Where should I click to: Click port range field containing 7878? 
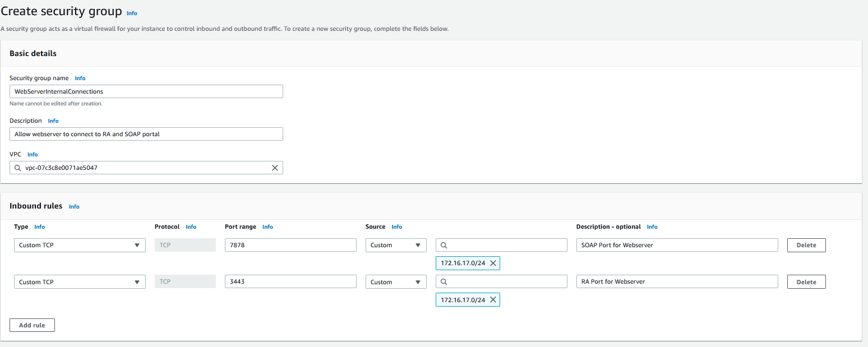coord(290,245)
